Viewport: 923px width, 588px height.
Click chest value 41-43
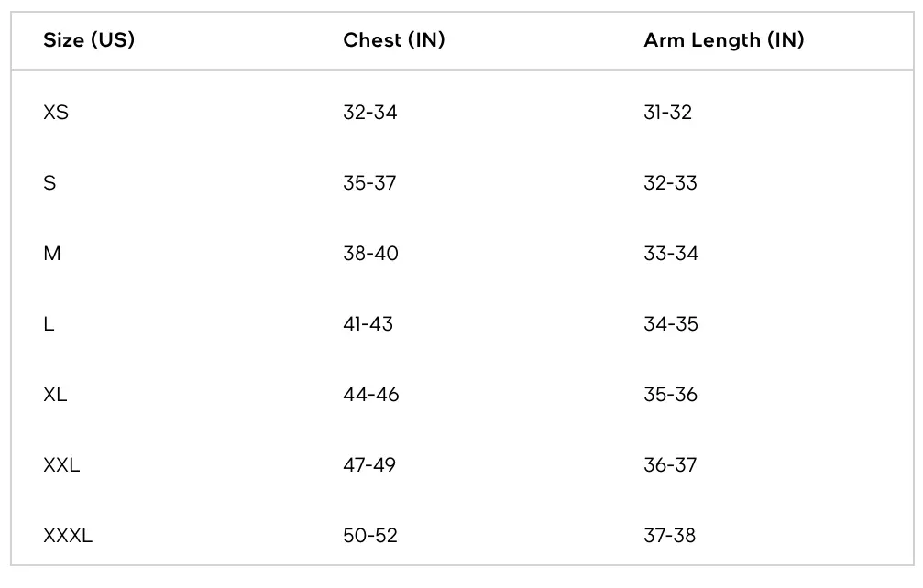(x=368, y=324)
